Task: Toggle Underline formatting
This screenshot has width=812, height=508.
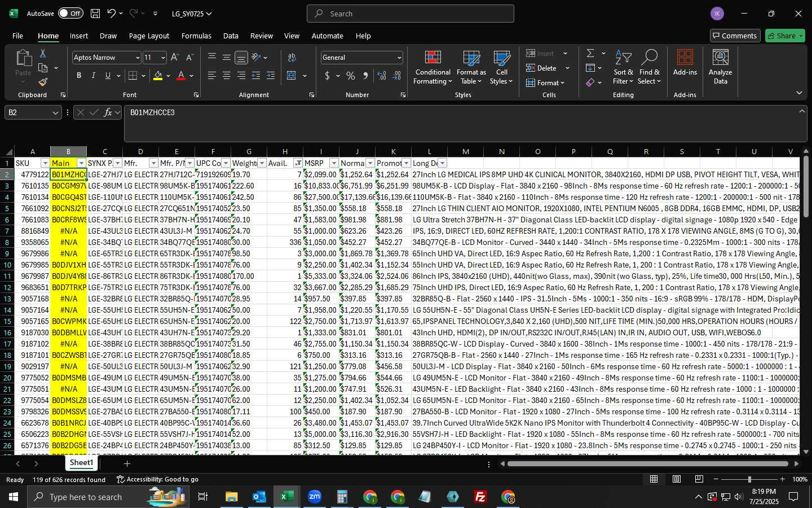Action: pos(108,76)
